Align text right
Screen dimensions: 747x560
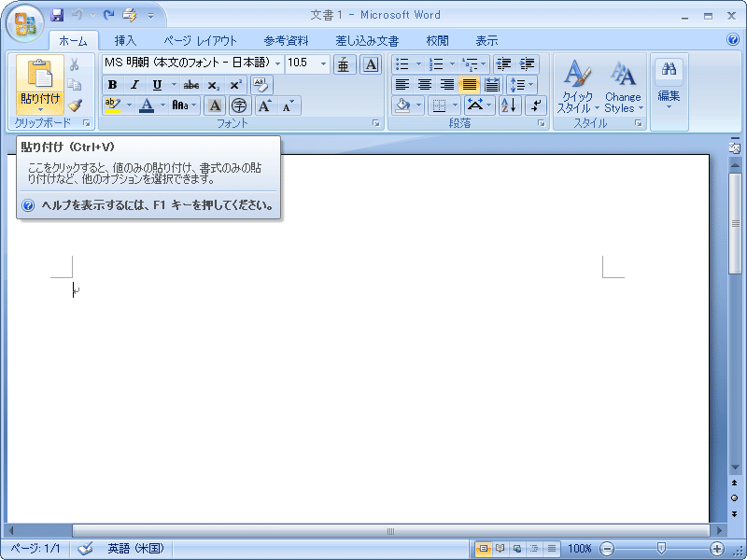(x=447, y=85)
